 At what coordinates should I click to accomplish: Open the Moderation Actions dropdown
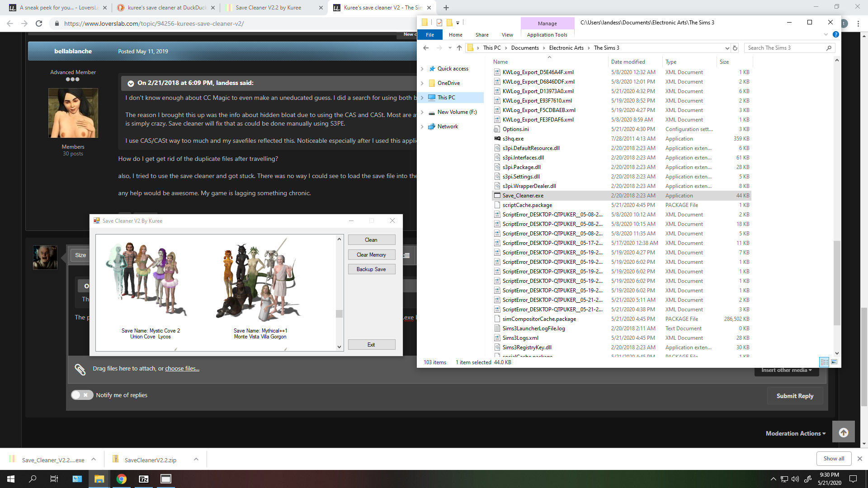tap(796, 433)
